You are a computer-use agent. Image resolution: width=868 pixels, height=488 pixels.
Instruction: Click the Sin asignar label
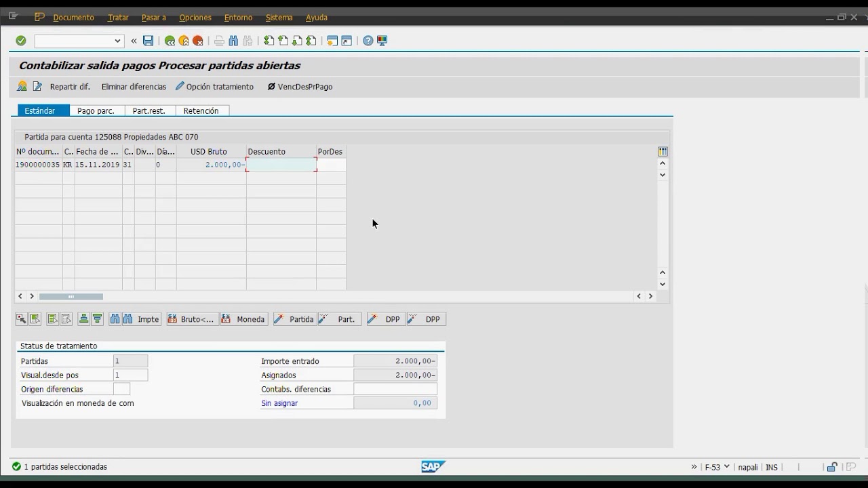pos(279,403)
